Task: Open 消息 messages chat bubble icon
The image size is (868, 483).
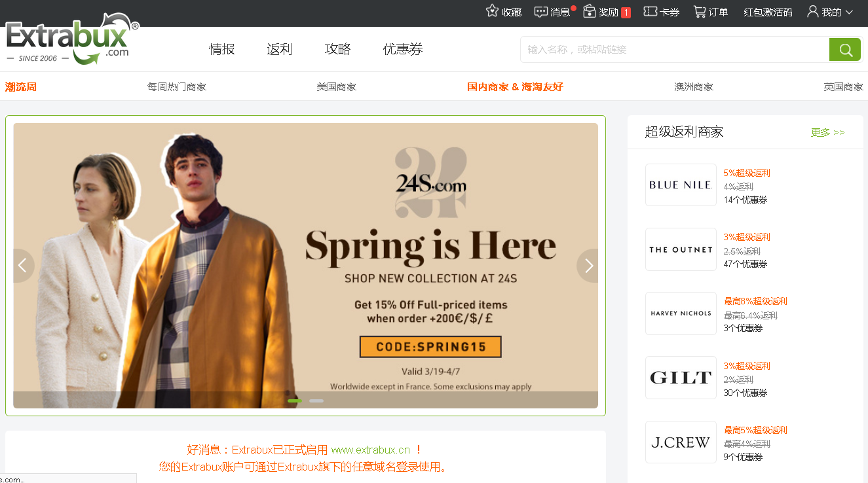Action: [541, 12]
